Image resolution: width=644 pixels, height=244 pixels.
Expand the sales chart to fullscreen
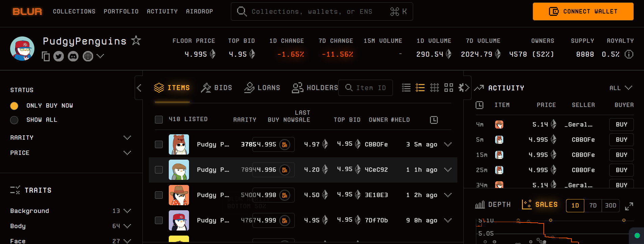click(629, 206)
